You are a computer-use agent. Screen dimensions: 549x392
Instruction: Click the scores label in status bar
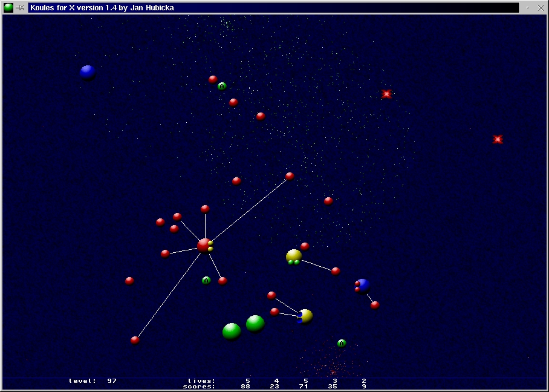pyautogui.click(x=199, y=386)
